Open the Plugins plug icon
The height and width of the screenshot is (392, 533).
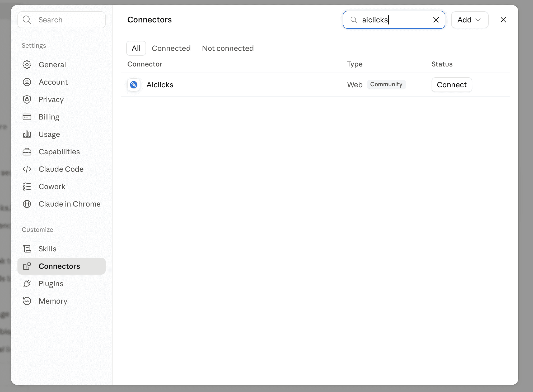tap(27, 284)
